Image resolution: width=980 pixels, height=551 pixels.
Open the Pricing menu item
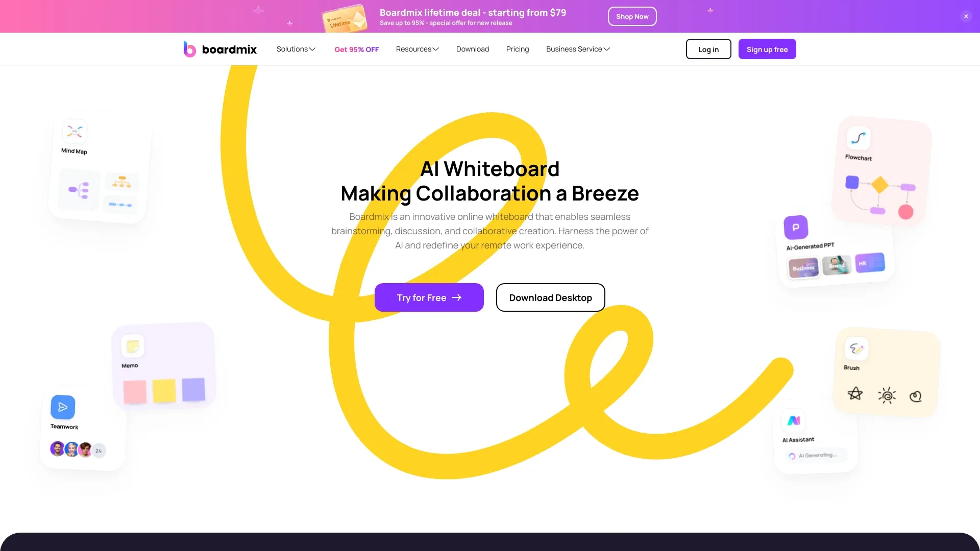(x=518, y=48)
